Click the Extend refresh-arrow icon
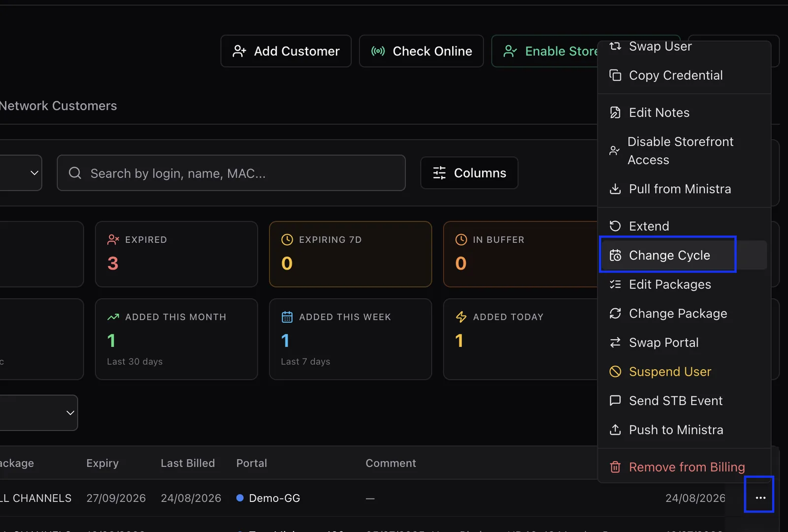The image size is (788, 532). click(615, 226)
